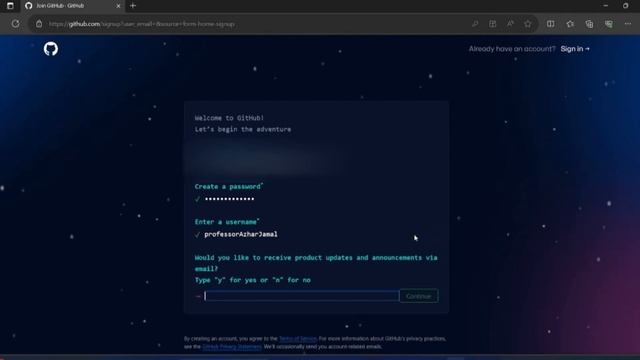The image size is (640, 360).
Task: Refresh the page with the reload icon
Action: (16, 24)
